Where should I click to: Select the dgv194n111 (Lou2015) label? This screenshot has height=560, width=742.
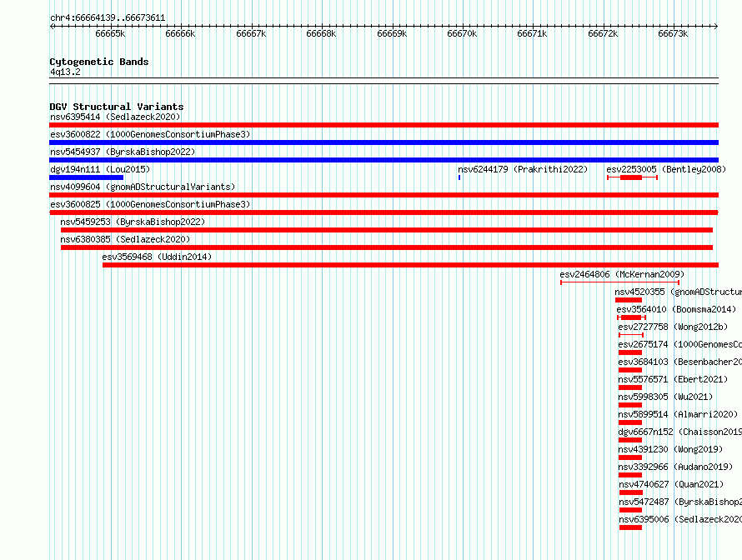[100, 169]
